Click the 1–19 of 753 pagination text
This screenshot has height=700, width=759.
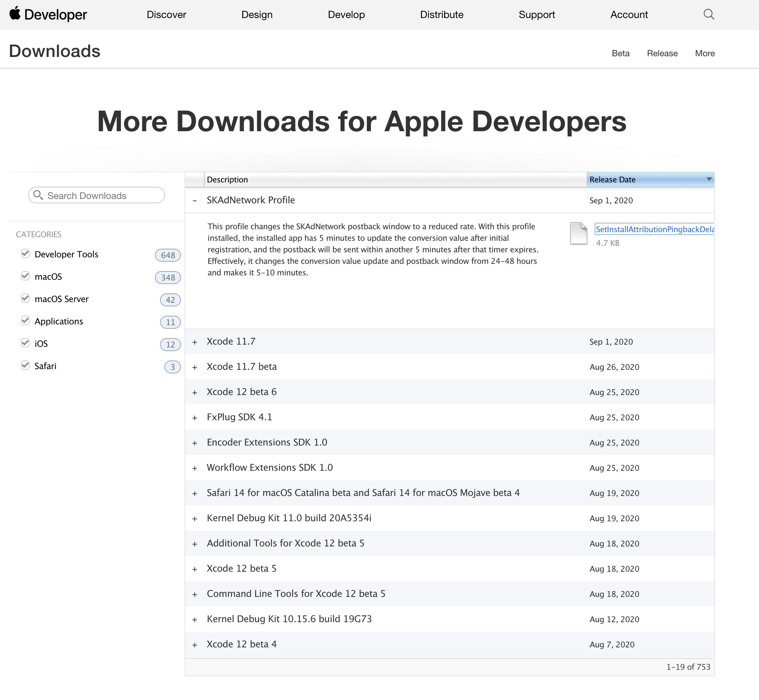click(688, 667)
